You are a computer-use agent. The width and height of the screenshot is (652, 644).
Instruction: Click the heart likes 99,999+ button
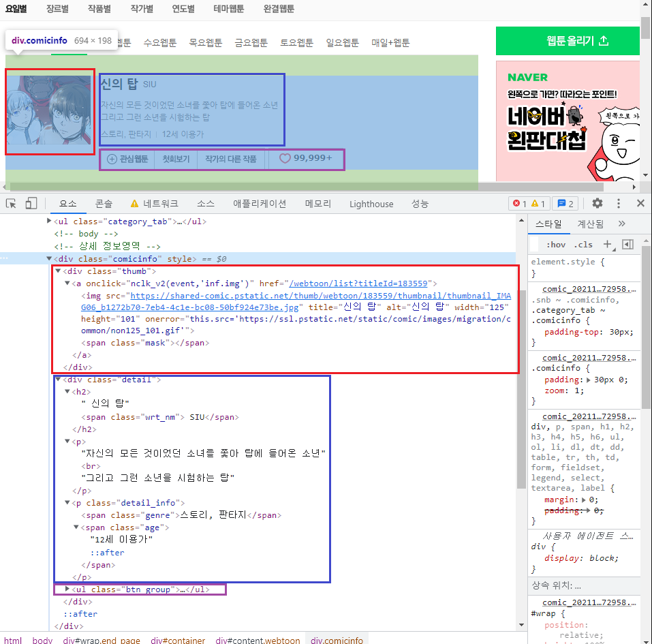pyautogui.click(x=306, y=159)
